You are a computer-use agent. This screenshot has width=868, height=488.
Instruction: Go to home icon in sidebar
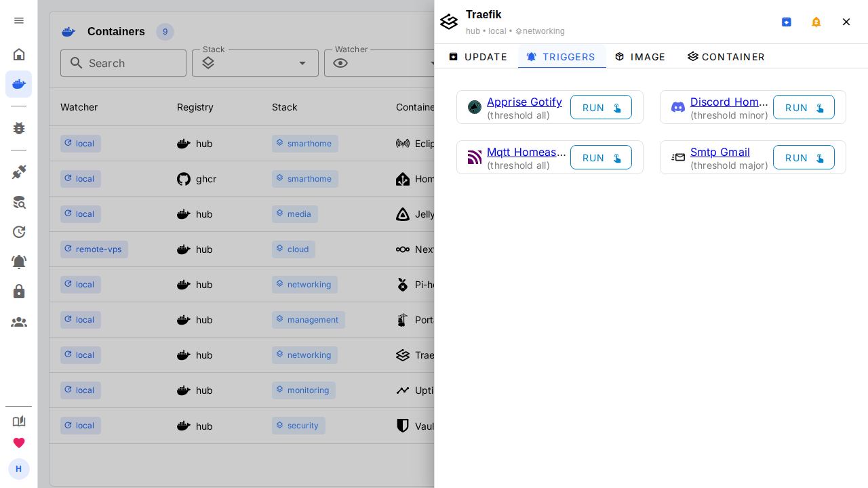click(19, 54)
